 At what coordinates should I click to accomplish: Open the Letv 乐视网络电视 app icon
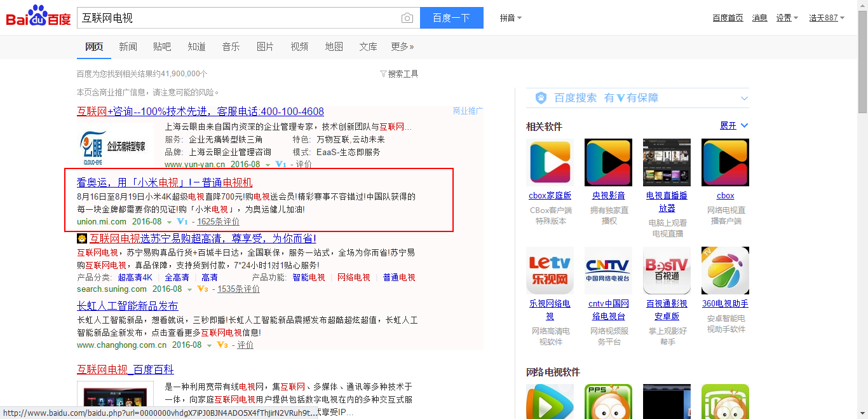(550, 270)
